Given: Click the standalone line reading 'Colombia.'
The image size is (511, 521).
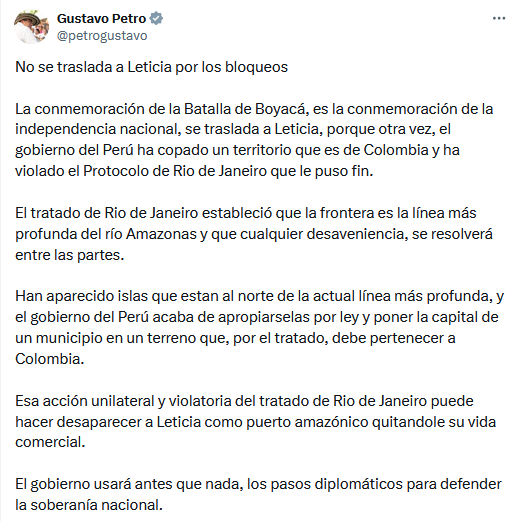Looking at the screenshot, I should (x=50, y=359).
